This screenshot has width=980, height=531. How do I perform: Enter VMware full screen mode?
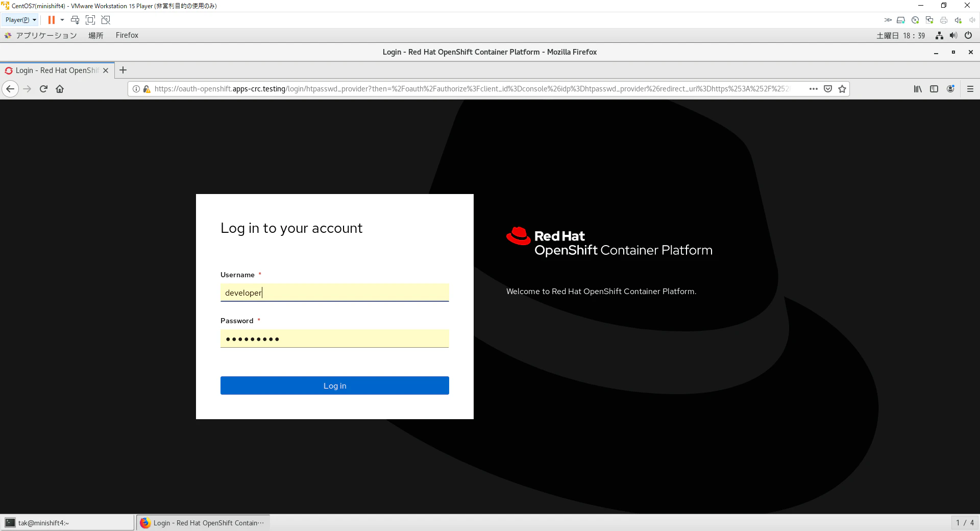tap(90, 20)
